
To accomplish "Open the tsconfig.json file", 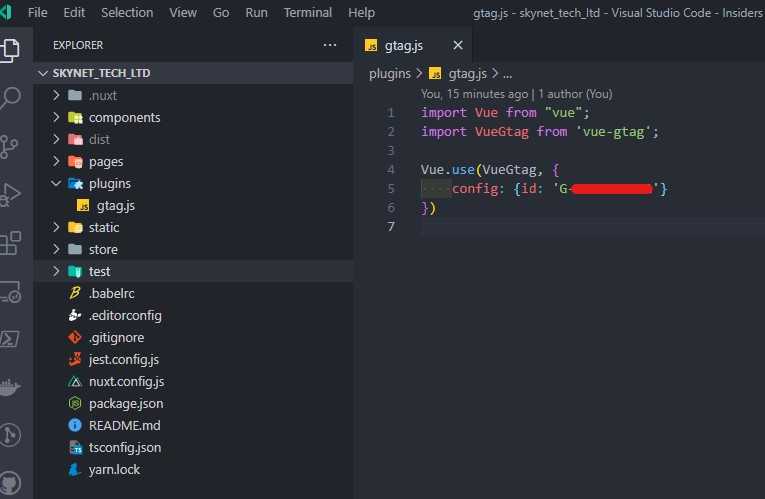I will pyautogui.click(x=194, y=447).
